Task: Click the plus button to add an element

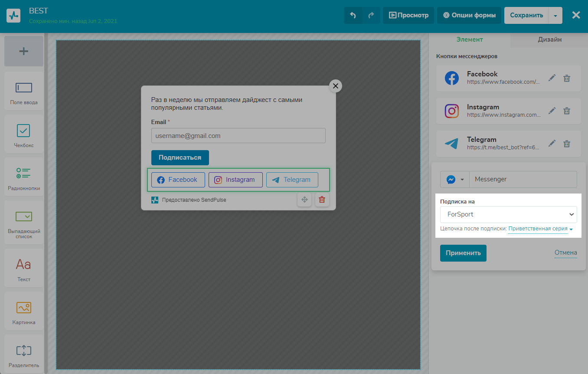Action: (24, 51)
